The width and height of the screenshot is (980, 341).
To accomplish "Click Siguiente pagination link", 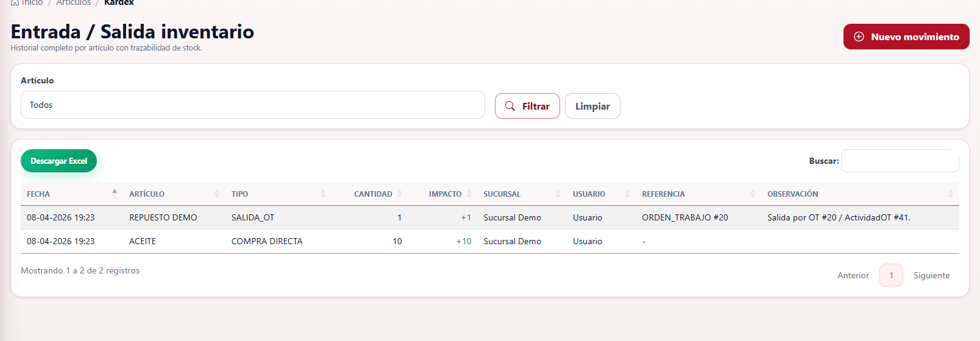I will point(931,275).
